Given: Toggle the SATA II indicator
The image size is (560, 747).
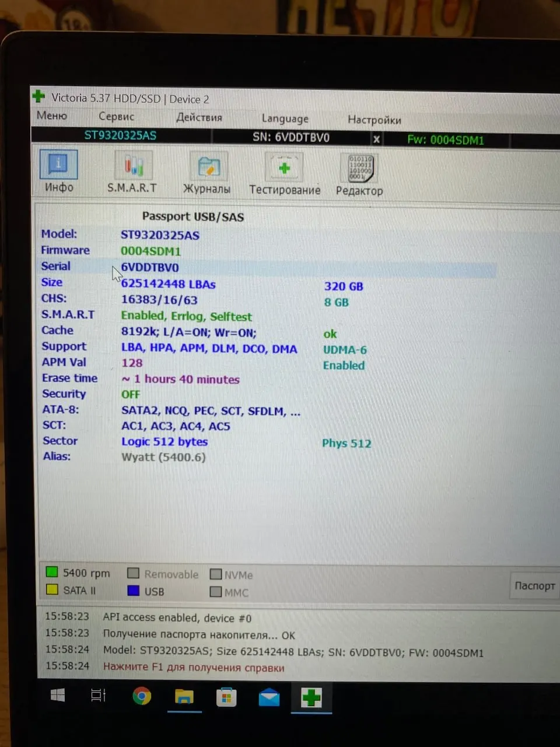Looking at the screenshot, I should coord(52,589).
